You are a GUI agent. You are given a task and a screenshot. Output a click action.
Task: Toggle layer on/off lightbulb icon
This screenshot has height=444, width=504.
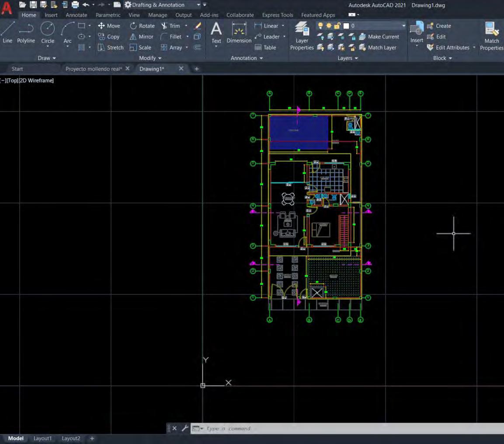[320, 26]
